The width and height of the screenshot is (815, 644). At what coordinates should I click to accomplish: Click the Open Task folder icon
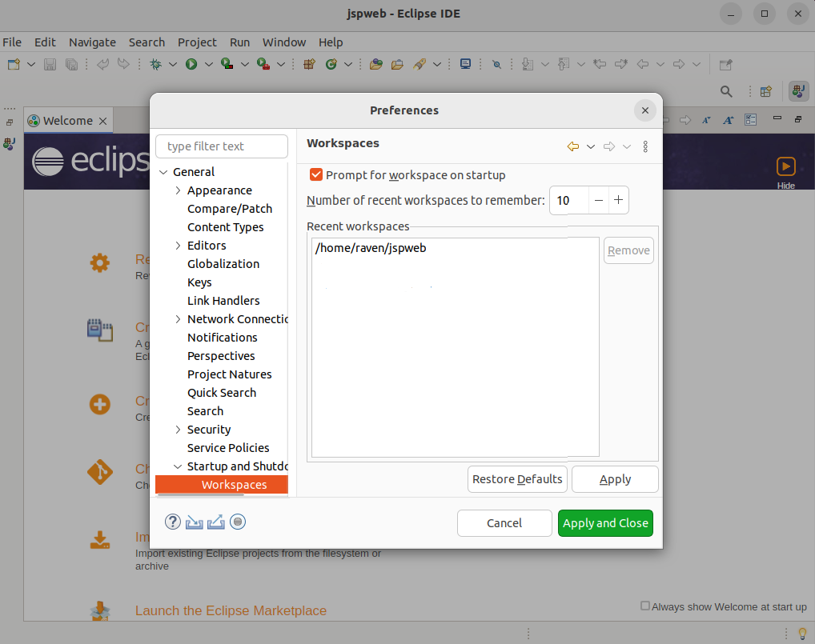pos(397,64)
